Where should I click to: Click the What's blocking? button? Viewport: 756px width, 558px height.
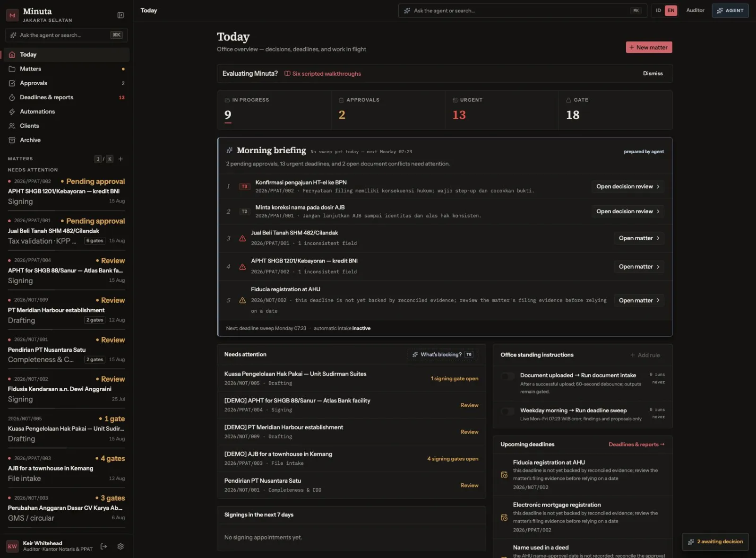[443, 355]
